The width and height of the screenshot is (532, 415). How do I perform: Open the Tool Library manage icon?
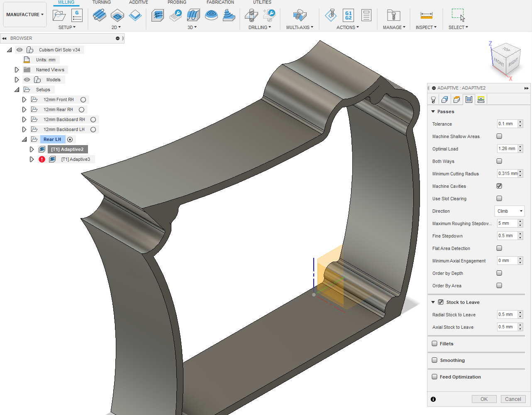pyautogui.click(x=393, y=16)
